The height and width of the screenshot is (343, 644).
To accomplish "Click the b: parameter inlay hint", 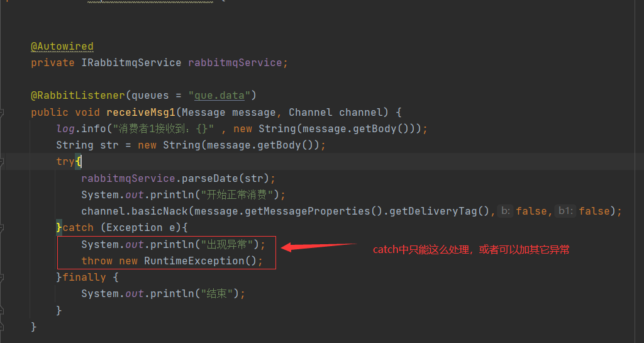I will 506,211.
